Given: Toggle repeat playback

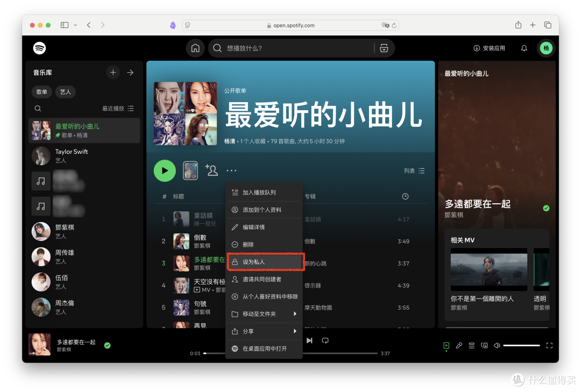Looking at the screenshot, I should pyautogui.click(x=325, y=340).
